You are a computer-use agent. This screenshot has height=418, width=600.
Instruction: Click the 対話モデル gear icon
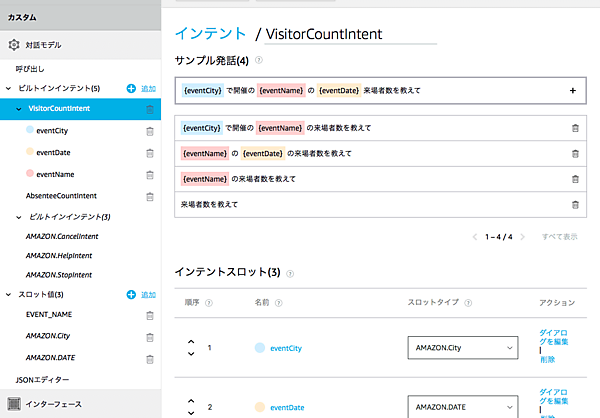coord(14,45)
